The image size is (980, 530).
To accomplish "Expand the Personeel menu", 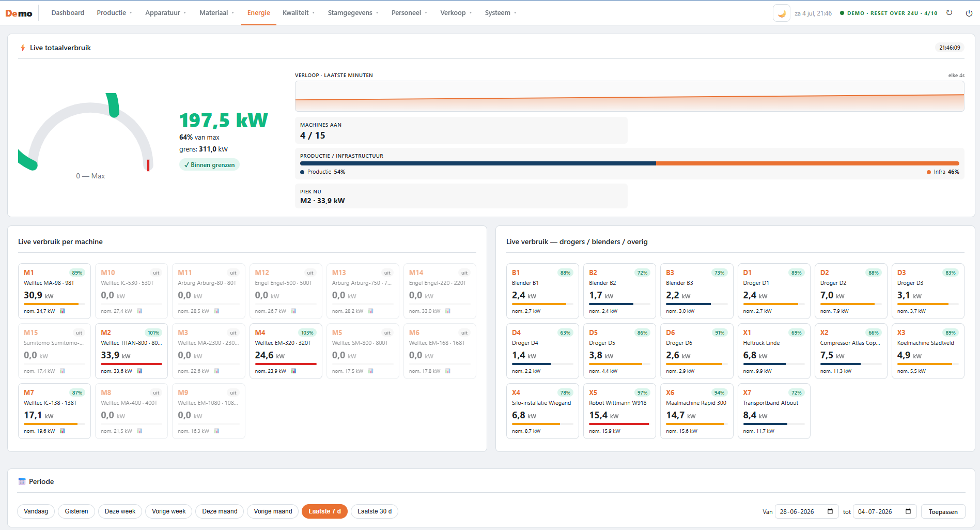I will [409, 13].
